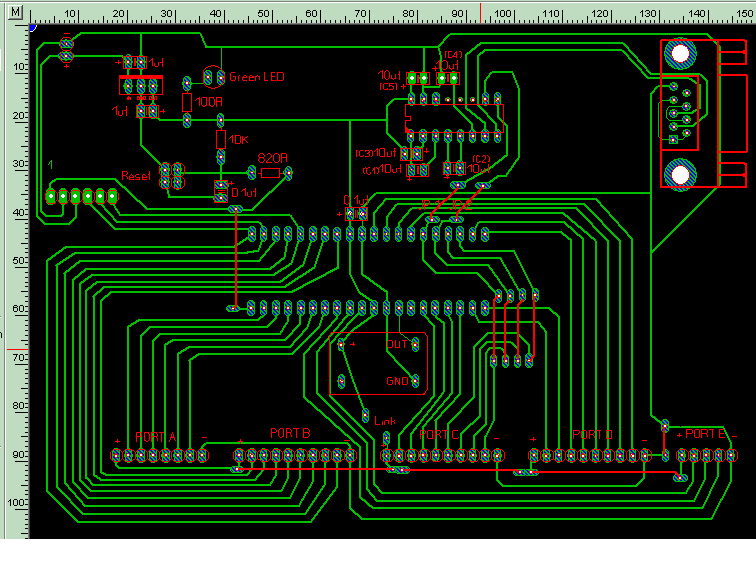Image resolution: width=756 pixels, height=566 pixels.
Task: Select the PORT C label
Action: [x=439, y=434]
